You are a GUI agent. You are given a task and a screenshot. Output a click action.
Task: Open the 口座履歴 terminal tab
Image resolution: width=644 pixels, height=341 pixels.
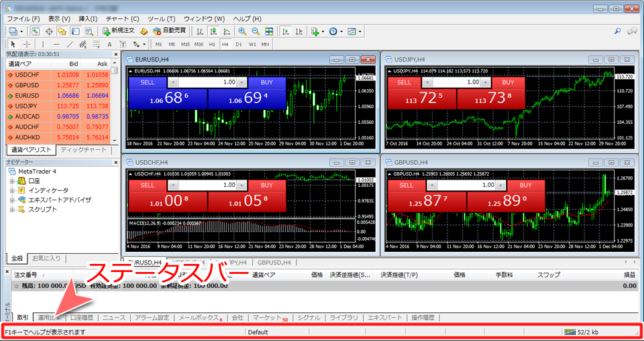point(82,318)
